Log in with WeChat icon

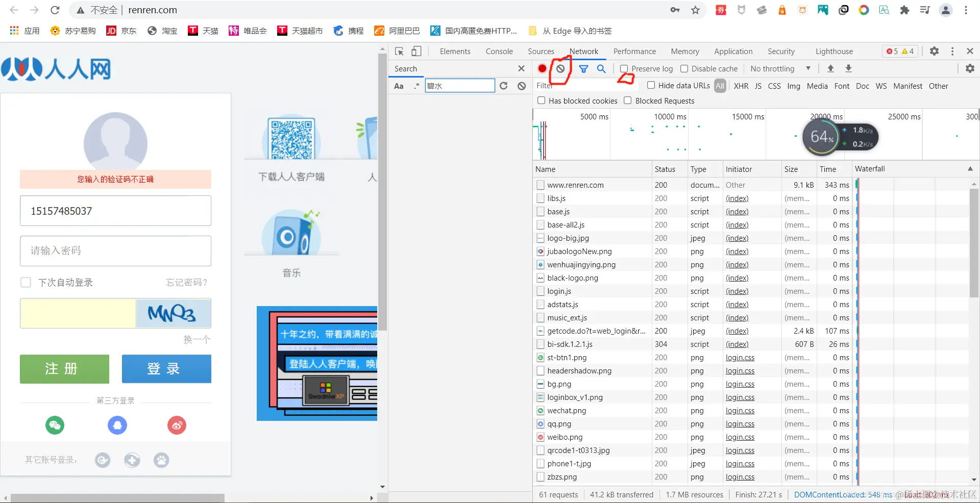point(55,425)
